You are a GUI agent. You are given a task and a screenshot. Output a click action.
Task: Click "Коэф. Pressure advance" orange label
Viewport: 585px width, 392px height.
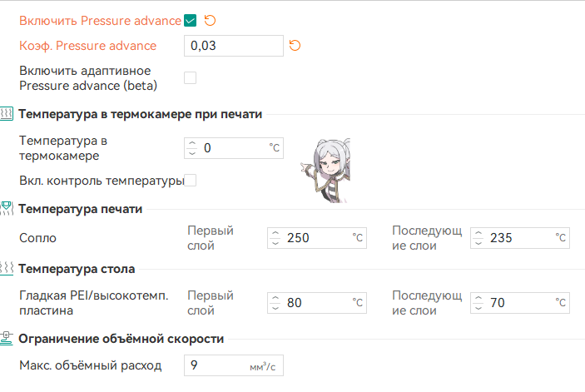(x=87, y=46)
